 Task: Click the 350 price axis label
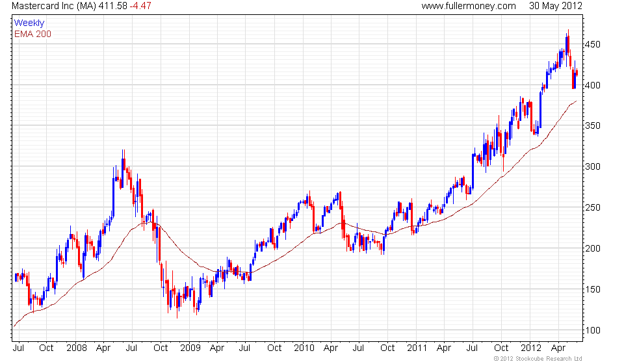tap(592, 125)
